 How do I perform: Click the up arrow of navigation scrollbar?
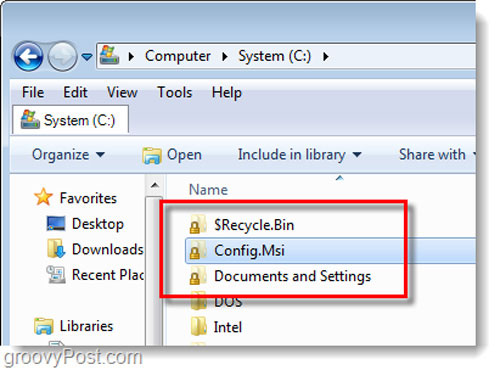(154, 185)
